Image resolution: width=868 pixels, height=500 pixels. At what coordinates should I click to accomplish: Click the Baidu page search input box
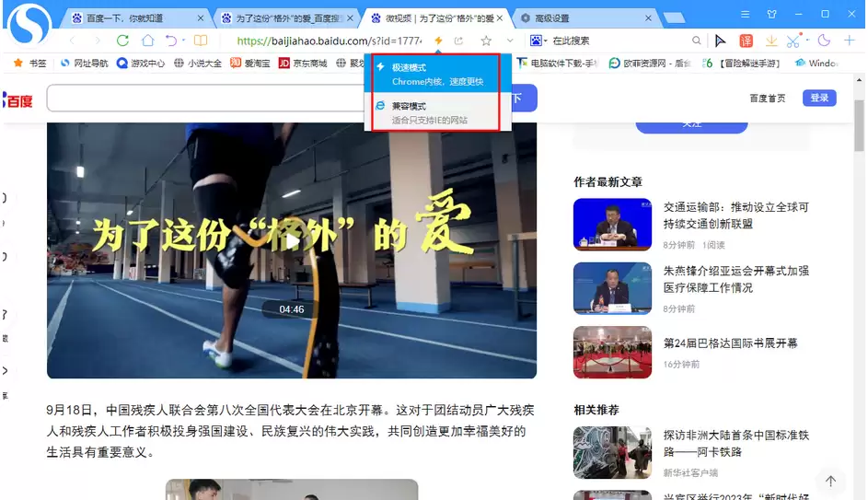click(205, 98)
